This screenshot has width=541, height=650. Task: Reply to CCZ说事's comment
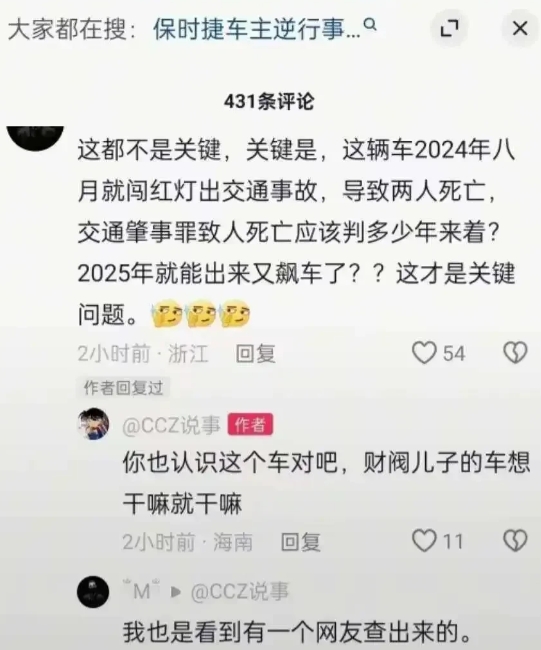tap(301, 542)
